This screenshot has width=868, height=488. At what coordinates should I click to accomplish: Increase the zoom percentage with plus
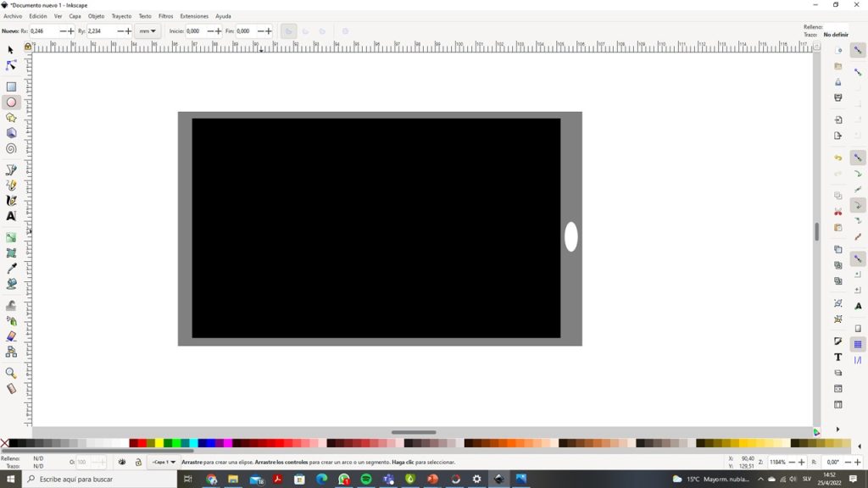801,462
